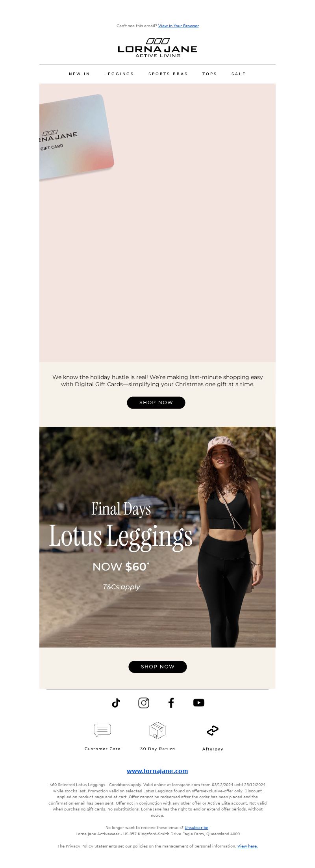315x868 pixels.
Task: Select the NEW IN menu item
Action: point(80,74)
